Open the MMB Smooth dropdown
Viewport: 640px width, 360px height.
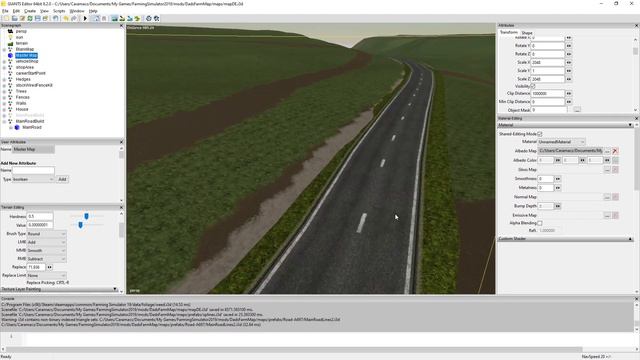pos(46,251)
